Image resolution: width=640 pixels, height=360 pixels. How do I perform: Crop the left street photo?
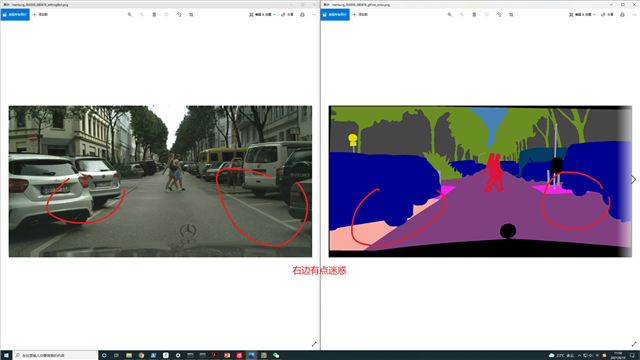coord(191,15)
